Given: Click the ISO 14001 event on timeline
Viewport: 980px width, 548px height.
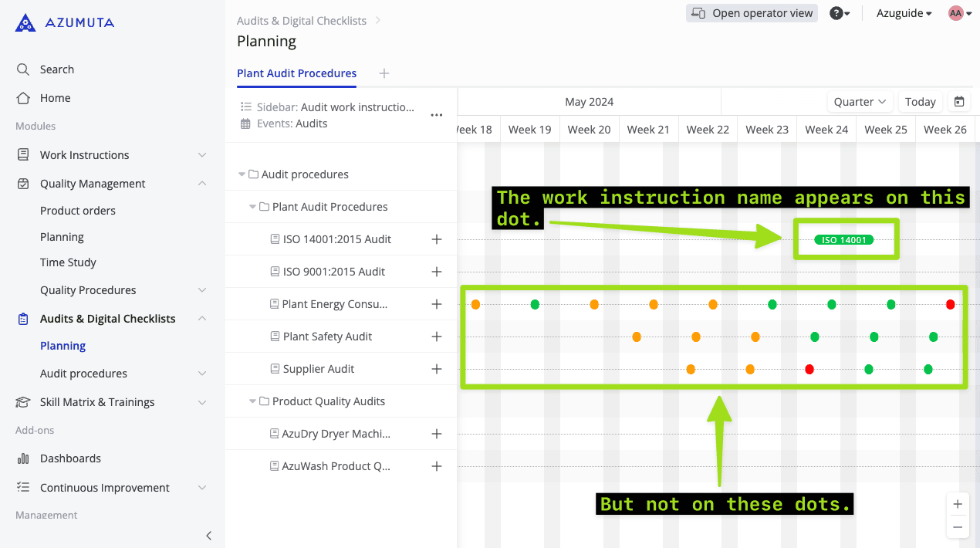Looking at the screenshot, I should click(844, 240).
